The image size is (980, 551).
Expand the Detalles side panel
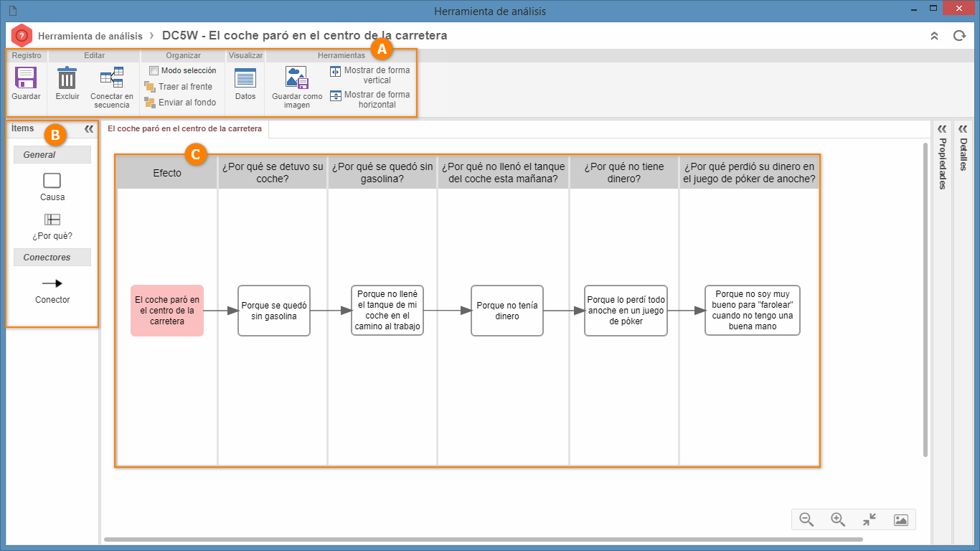point(963,129)
